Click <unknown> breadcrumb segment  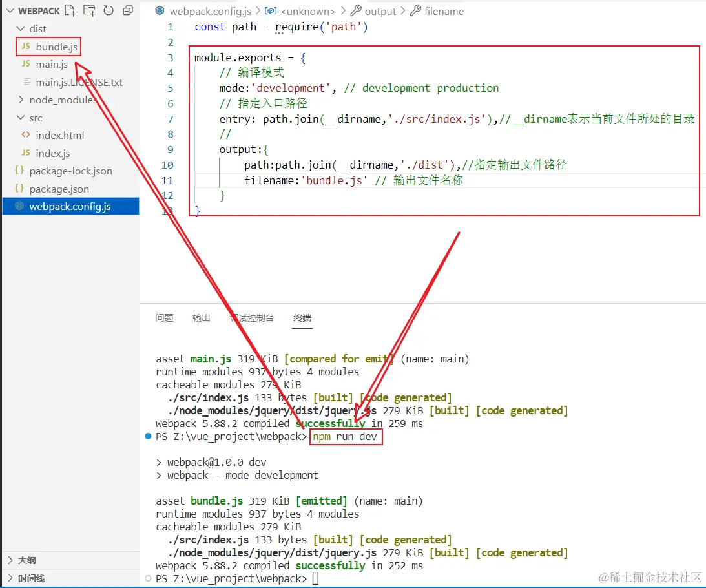pos(308,11)
